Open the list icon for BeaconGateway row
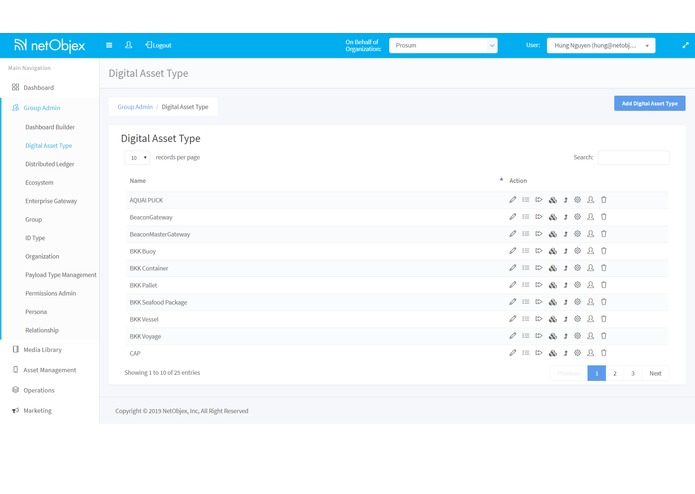695x494 pixels. click(526, 217)
